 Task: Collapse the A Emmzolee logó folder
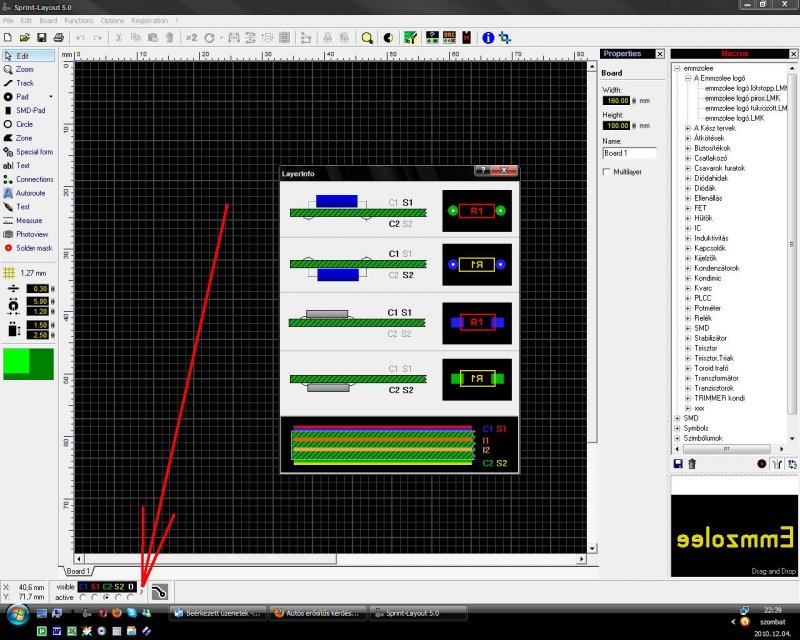pyautogui.click(x=688, y=79)
